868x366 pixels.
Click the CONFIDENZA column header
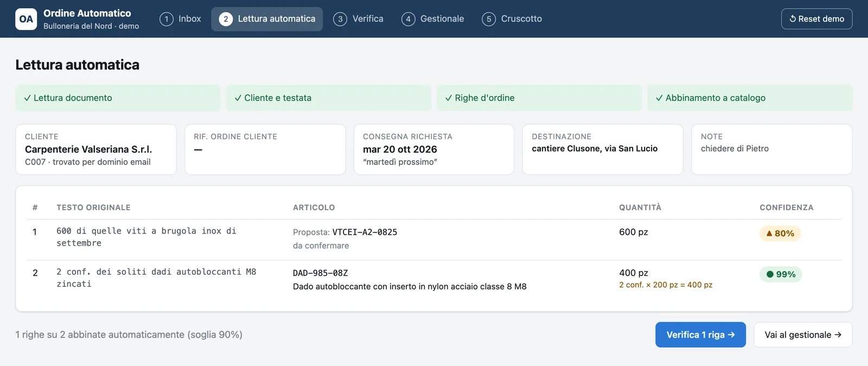coord(787,207)
